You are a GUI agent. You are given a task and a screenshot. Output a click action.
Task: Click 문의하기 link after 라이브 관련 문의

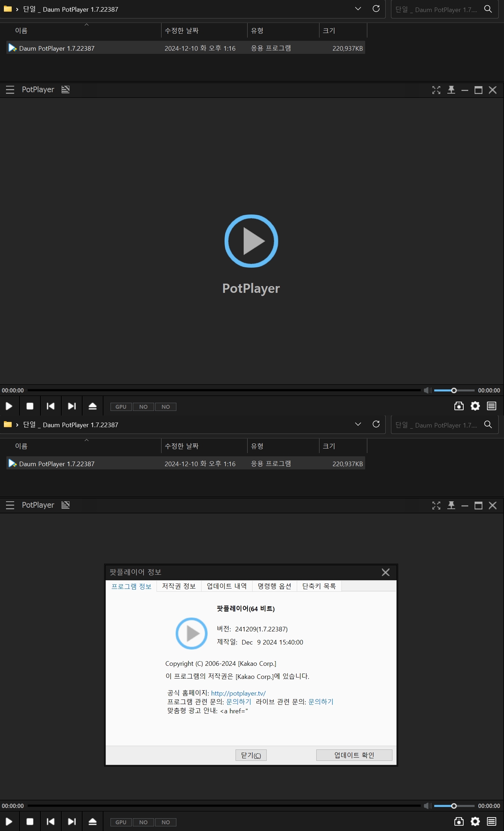click(x=321, y=702)
